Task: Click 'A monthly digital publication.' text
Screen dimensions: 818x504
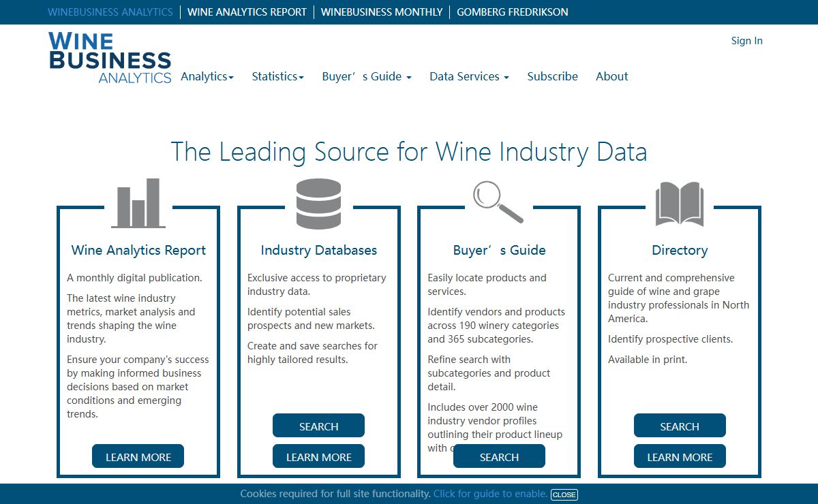Action: click(134, 278)
